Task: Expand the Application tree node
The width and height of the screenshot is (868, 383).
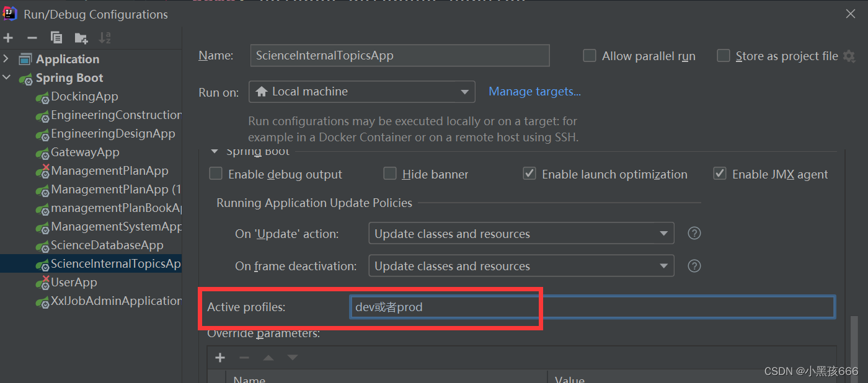Action: (6, 59)
